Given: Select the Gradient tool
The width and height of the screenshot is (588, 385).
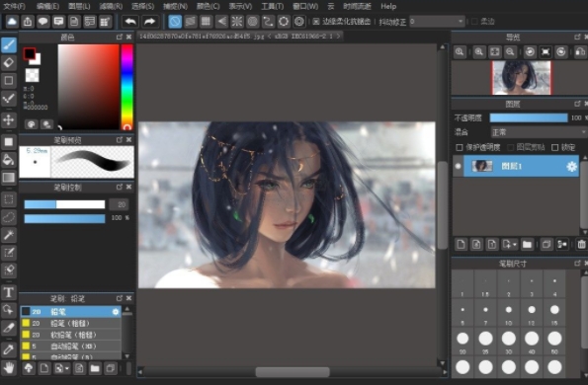Looking at the screenshot, I should click(x=9, y=178).
